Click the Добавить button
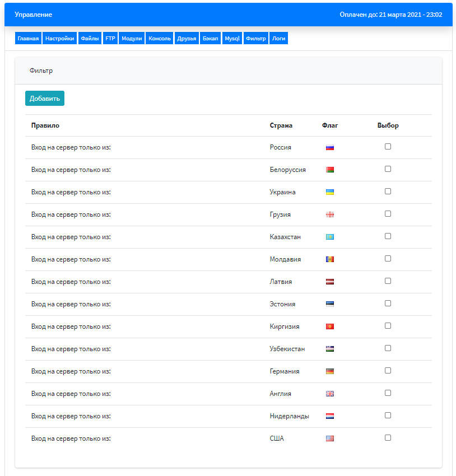Screen dimensions: 456x476 45,99
